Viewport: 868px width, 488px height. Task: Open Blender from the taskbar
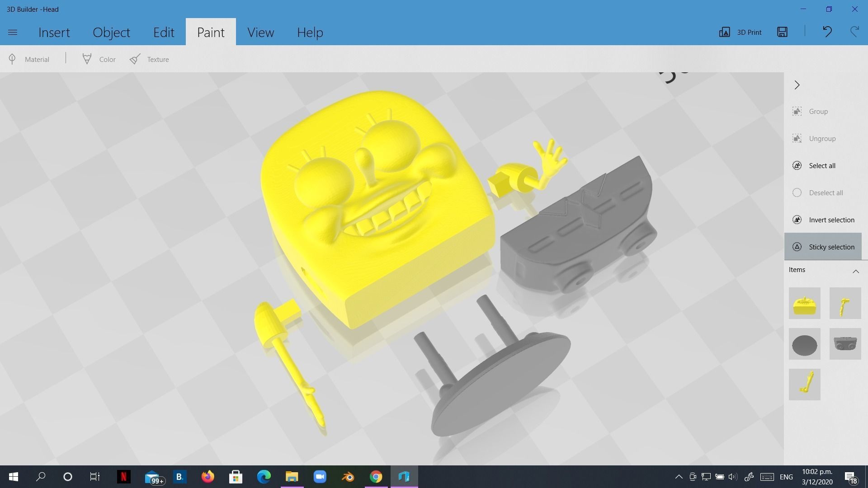point(348,477)
